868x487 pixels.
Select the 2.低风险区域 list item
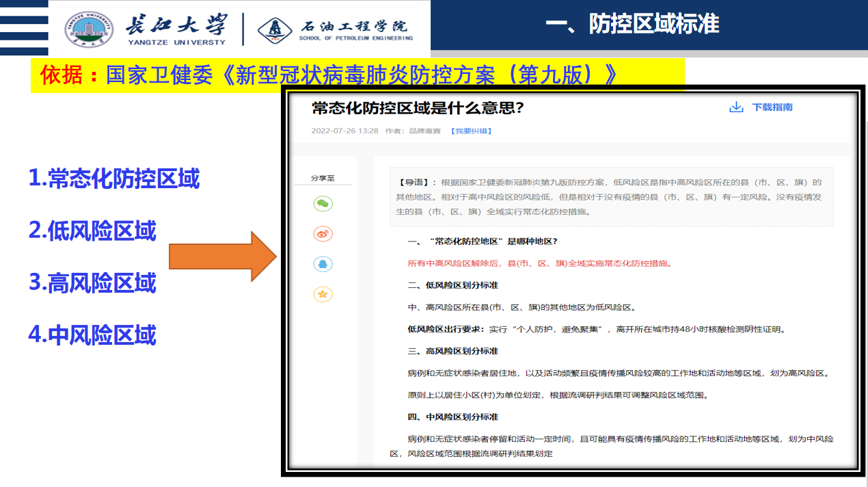92,231
